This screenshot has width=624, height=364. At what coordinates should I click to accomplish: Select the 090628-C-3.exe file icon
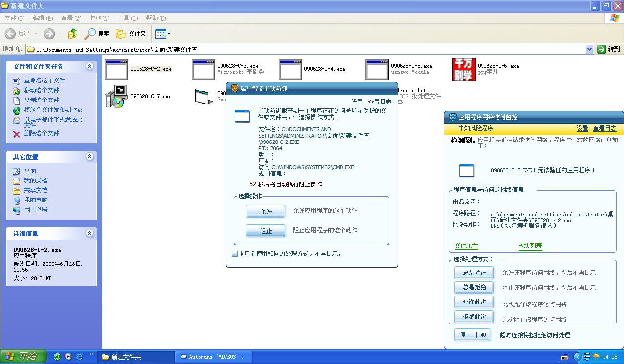click(203, 69)
